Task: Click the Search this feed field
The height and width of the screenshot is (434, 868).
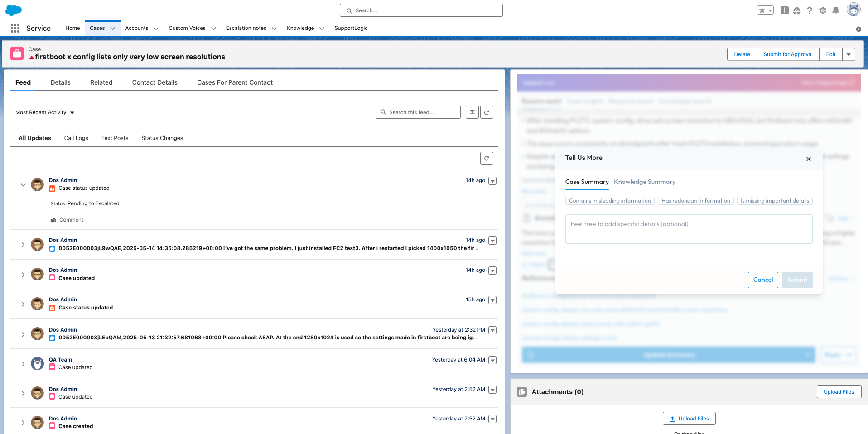Action: pos(418,112)
